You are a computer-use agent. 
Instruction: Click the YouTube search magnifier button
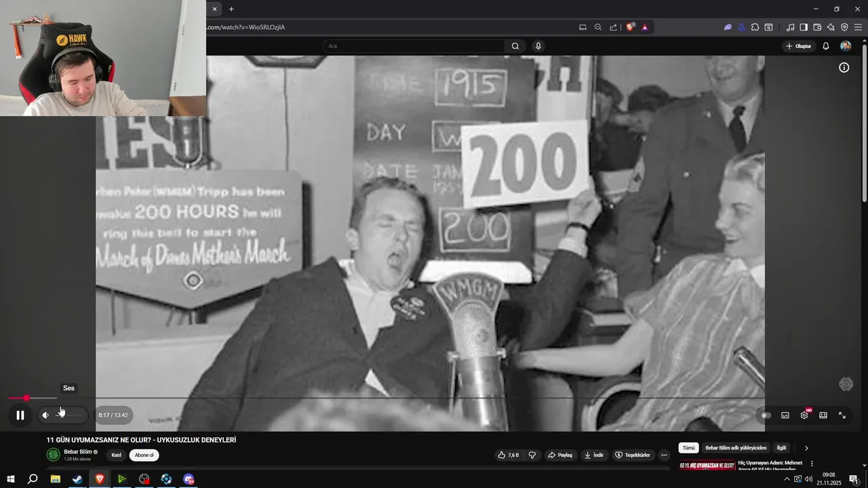515,46
